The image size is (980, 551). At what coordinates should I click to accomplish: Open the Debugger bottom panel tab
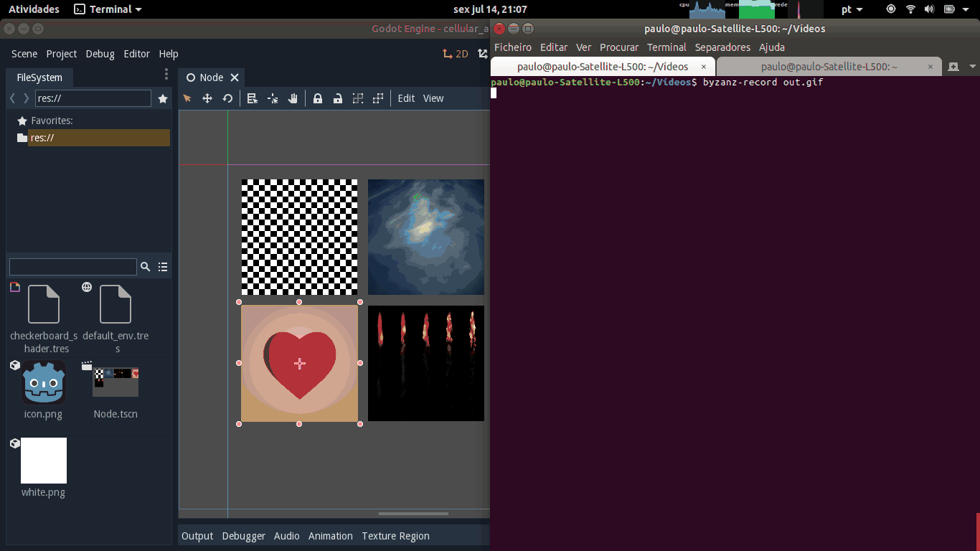[x=244, y=536]
